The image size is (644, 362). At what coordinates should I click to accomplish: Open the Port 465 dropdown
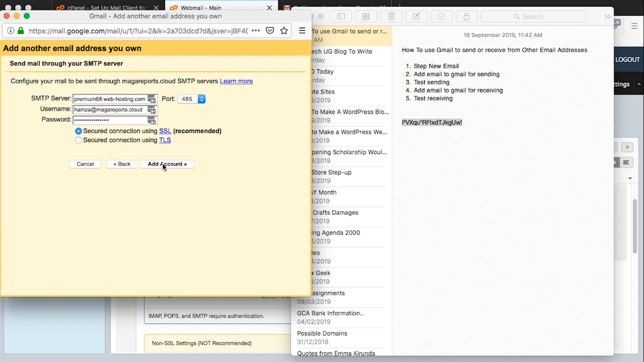tap(191, 99)
